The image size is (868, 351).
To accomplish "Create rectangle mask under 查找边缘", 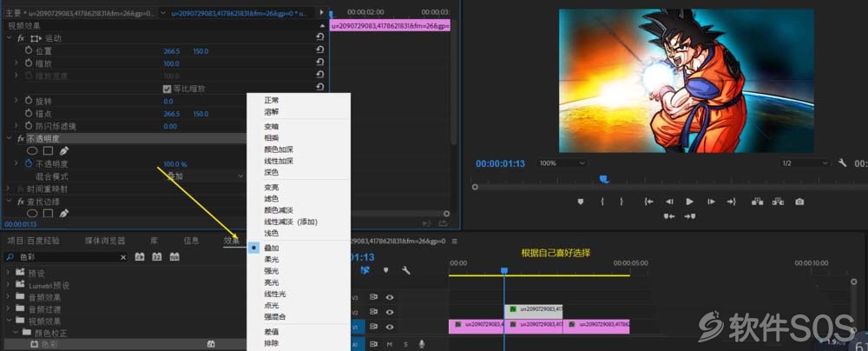I will (48, 213).
